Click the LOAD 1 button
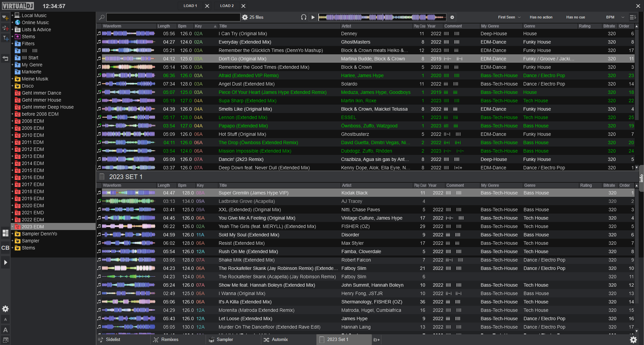Screen dimensions: 644x345 (190, 6)
